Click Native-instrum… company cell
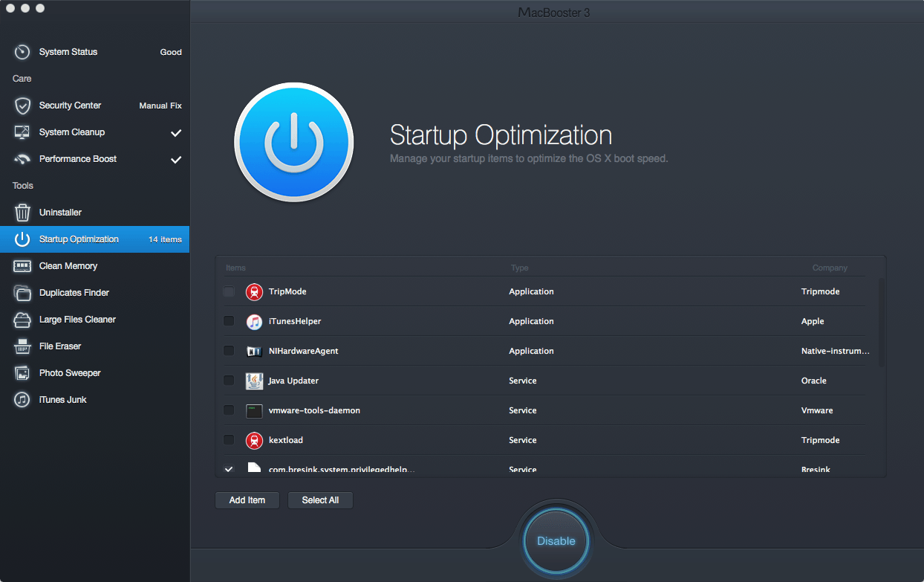924x582 pixels. tap(836, 351)
